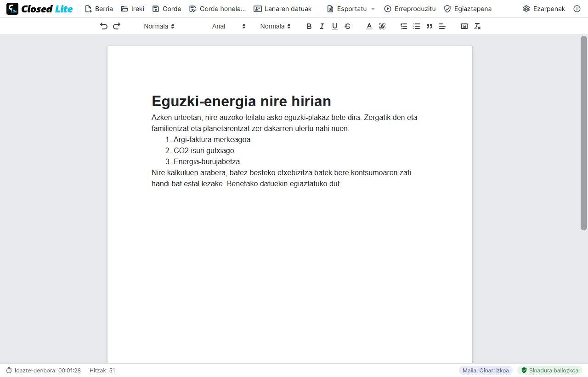The height and width of the screenshot is (377, 588).
Task: Choose Gorde honela to save as
Action: pyautogui.click(x=217, y=9)
